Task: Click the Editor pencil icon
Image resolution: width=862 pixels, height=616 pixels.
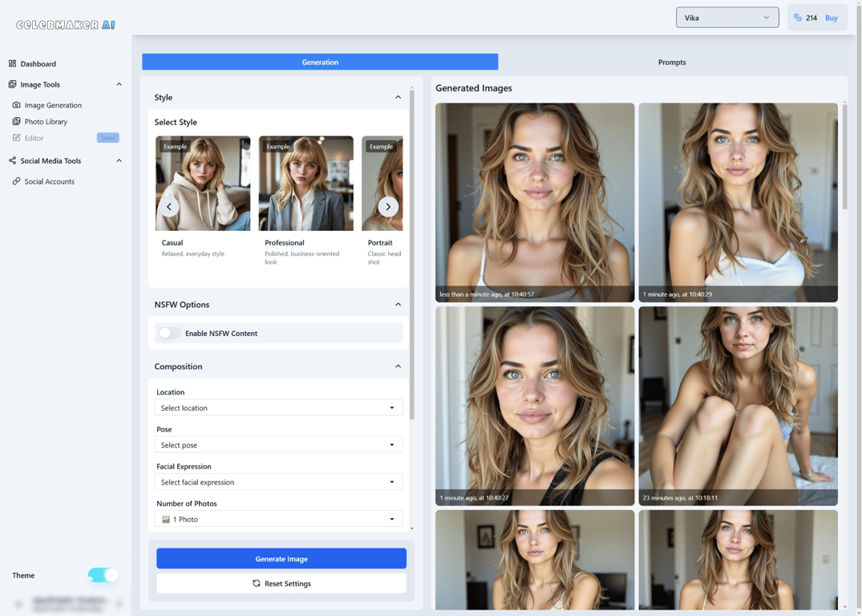Action: (x=18, y=137)
